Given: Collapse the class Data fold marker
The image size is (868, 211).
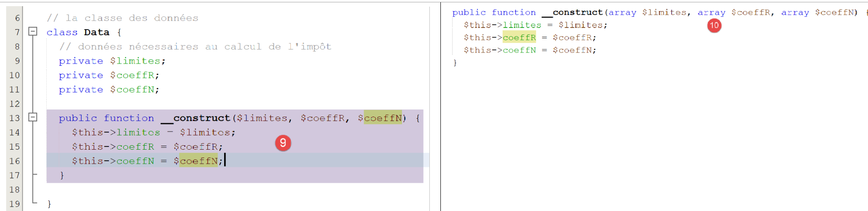Looking at the screenshot, I should click(33, 32).
